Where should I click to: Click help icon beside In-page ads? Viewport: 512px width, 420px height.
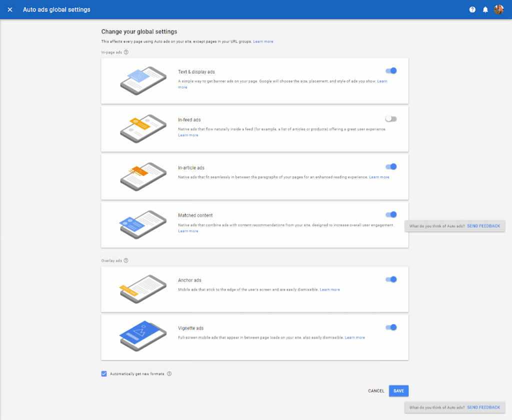point(126,52)
